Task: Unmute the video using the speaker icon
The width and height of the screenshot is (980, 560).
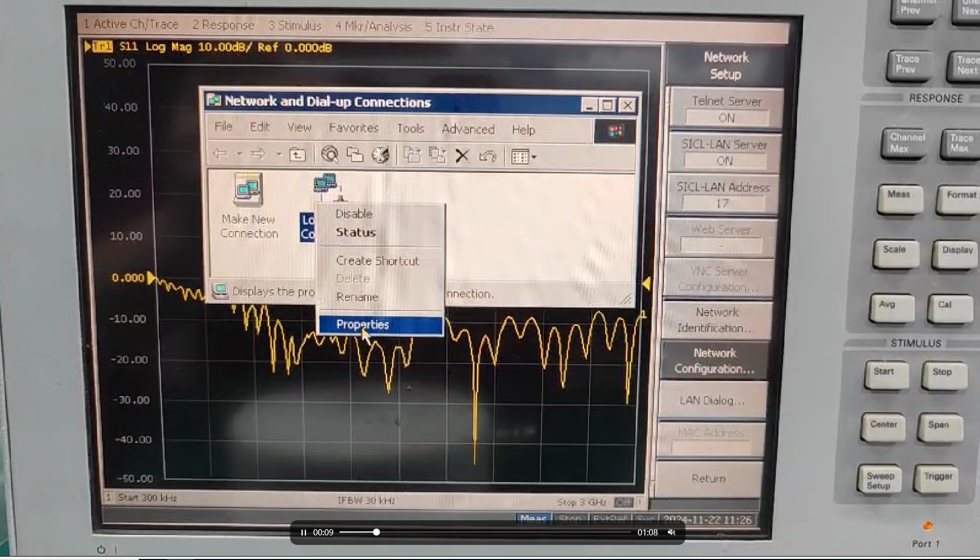Action: click(672, 532)
